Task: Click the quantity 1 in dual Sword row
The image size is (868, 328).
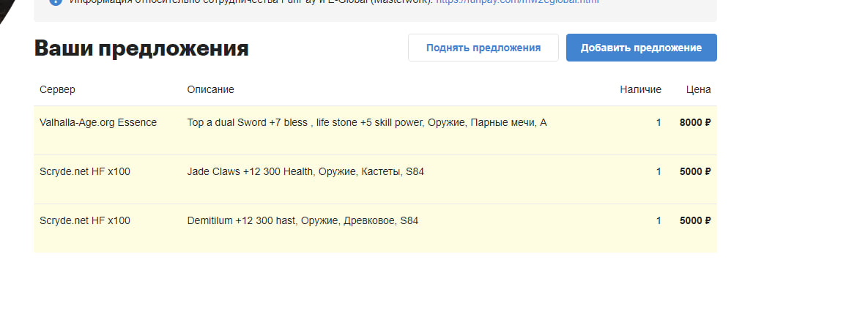Action: click(659, 122)
